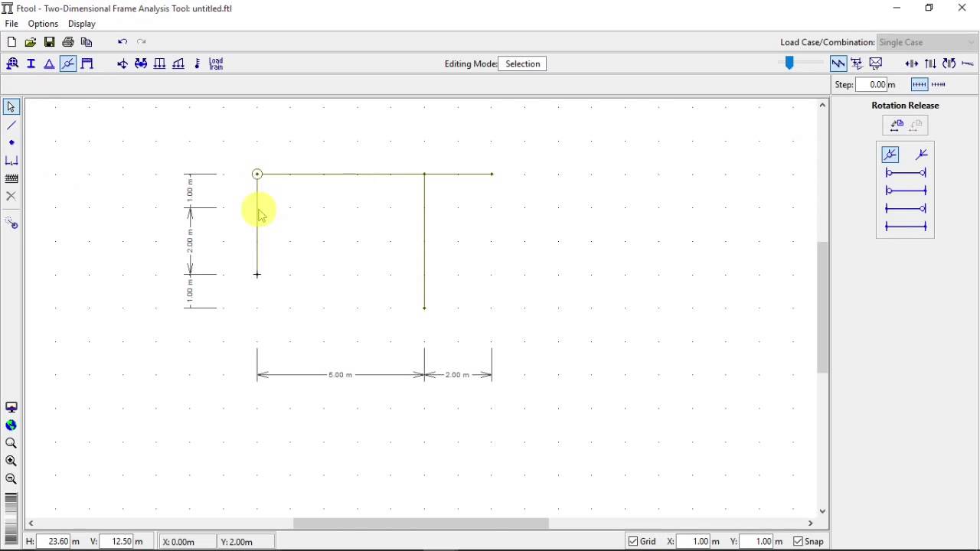Click the grid Y spacing field
The image size is (980, 551).
(x=756, y=542)
